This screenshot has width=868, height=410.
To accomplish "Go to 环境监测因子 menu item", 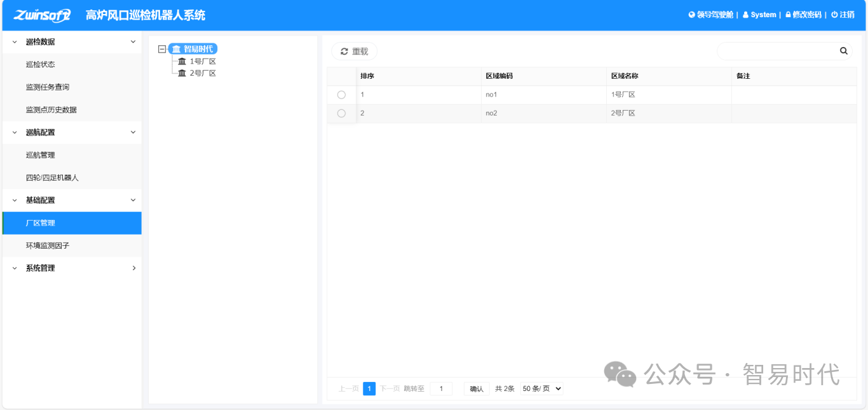I will (x=48, y=245).
